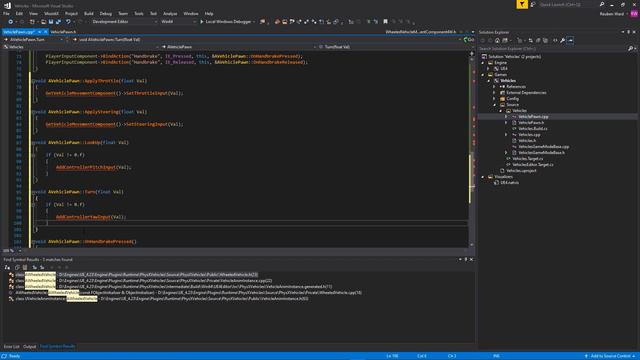The height and width of the screenshot is (360, 640).
Task: Pin the Solution Explorer panel
Action: pos(629,32)
